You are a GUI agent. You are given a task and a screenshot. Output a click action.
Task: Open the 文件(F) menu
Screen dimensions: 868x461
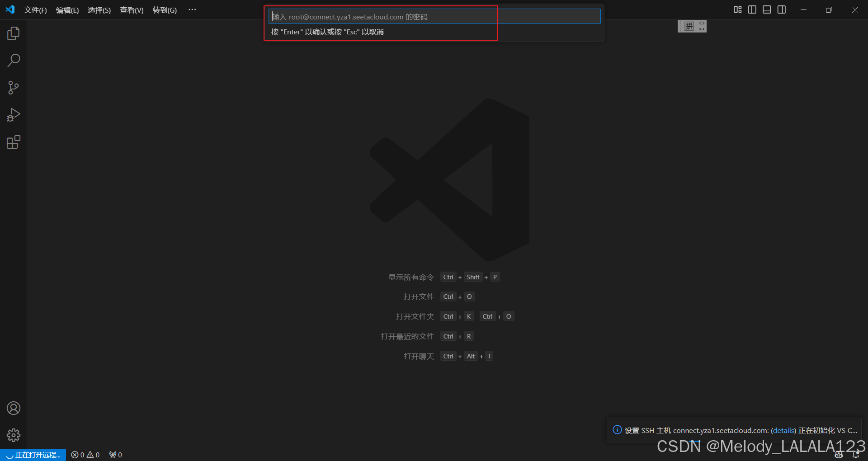[35, 10]
